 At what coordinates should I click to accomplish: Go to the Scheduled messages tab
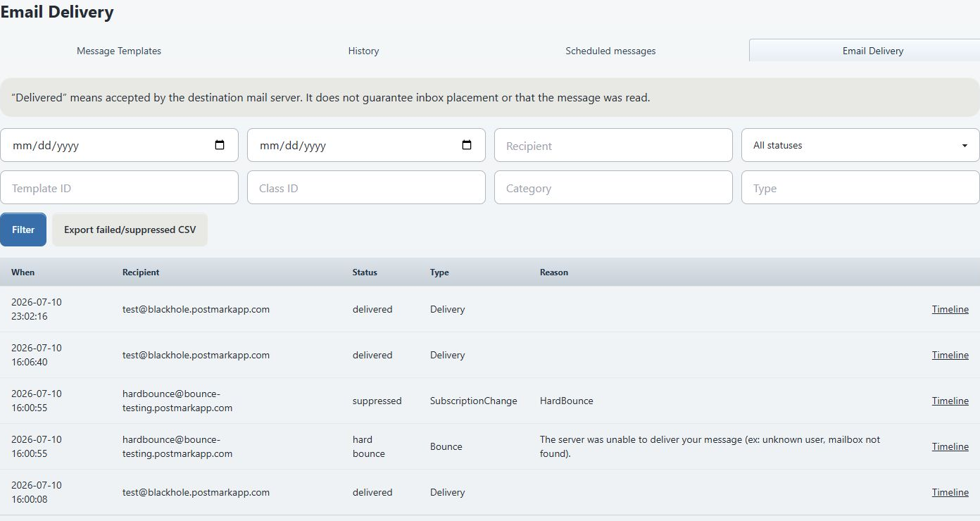610,51
